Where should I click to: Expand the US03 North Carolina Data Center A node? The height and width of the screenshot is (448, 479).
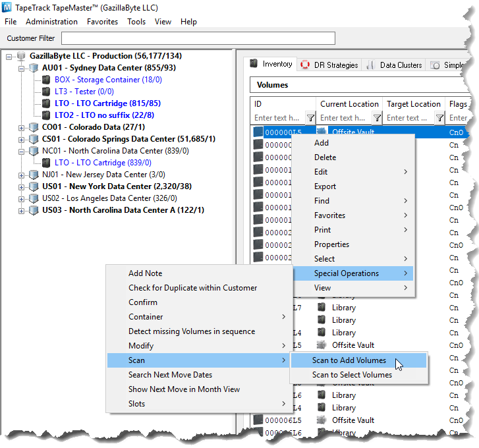[x=22, y=210]
